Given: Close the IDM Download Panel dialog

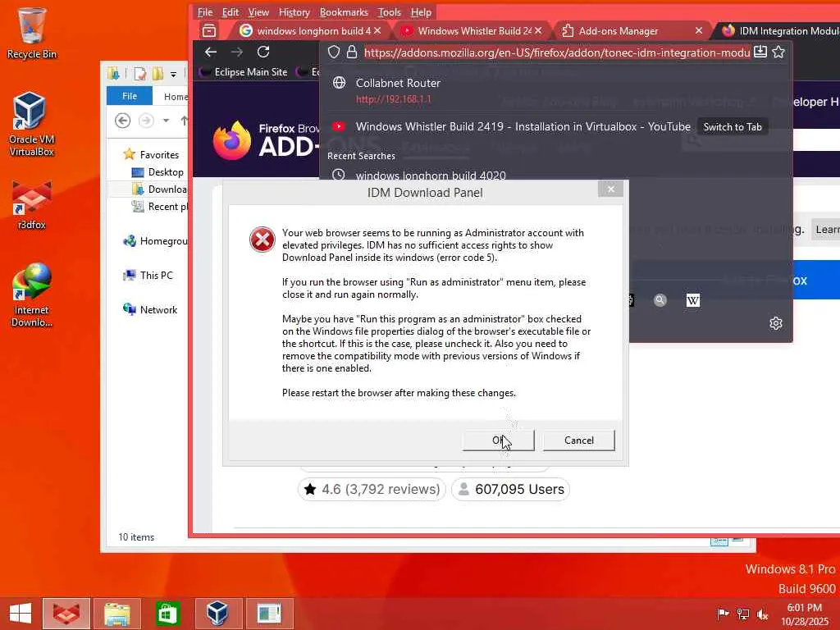Looking at the screenshot, I should 610,189.
